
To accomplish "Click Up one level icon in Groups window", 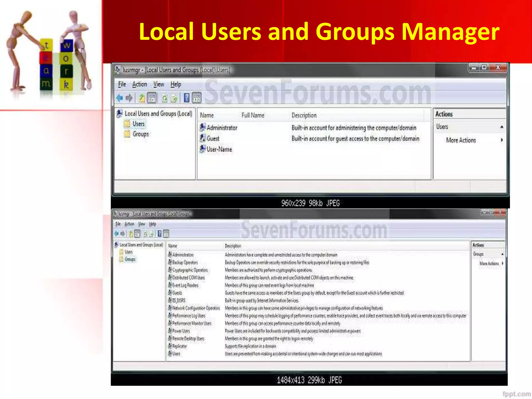I will (x=131, y=234).
